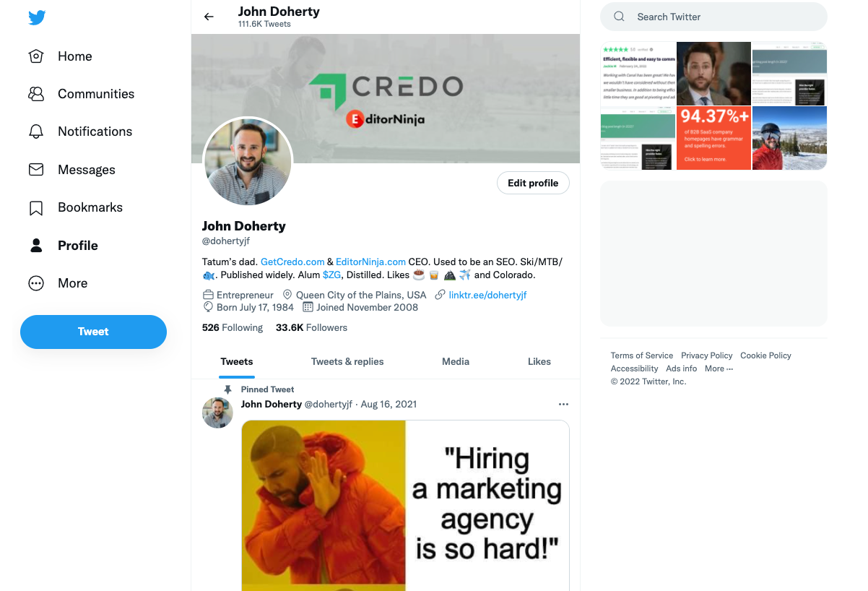The width and height of the screenshot is (868, 591).
Task: Open the Bookmarks icon
Action: [36, 208]
